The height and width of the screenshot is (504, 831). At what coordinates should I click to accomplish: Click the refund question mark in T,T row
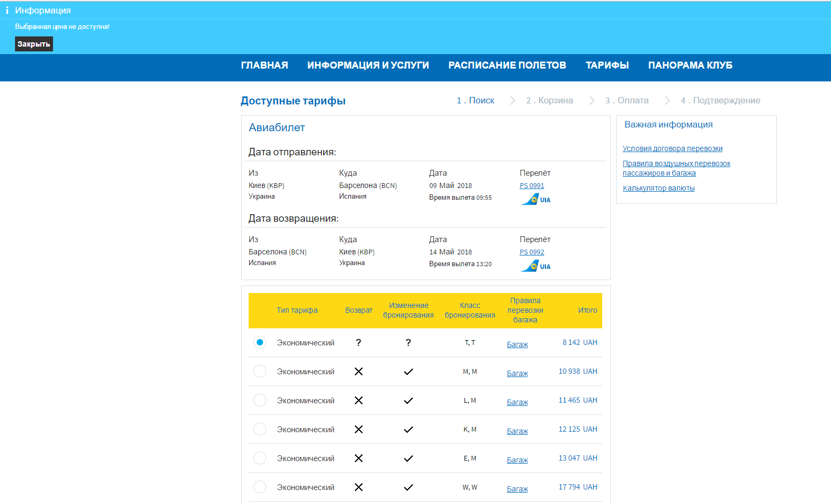[358, 343]
